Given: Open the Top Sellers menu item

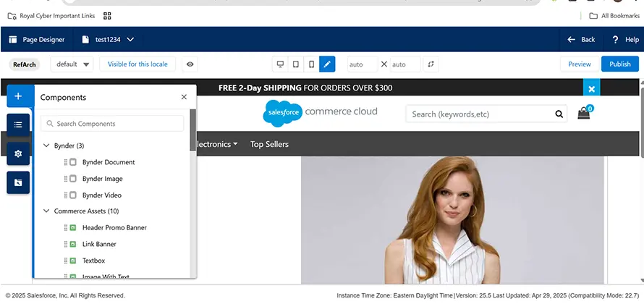Looking at the screenshot, I should tap(269, 144).
